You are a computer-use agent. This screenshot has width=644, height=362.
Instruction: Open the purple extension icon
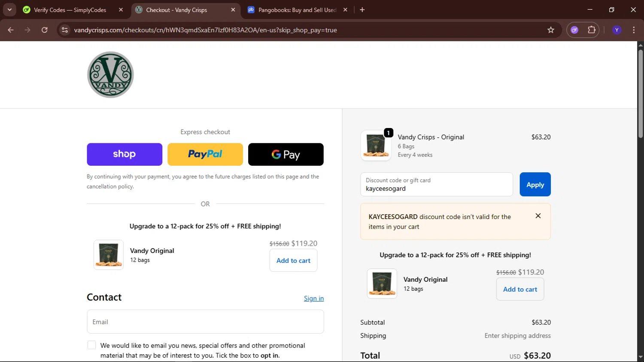pos(574,30)
